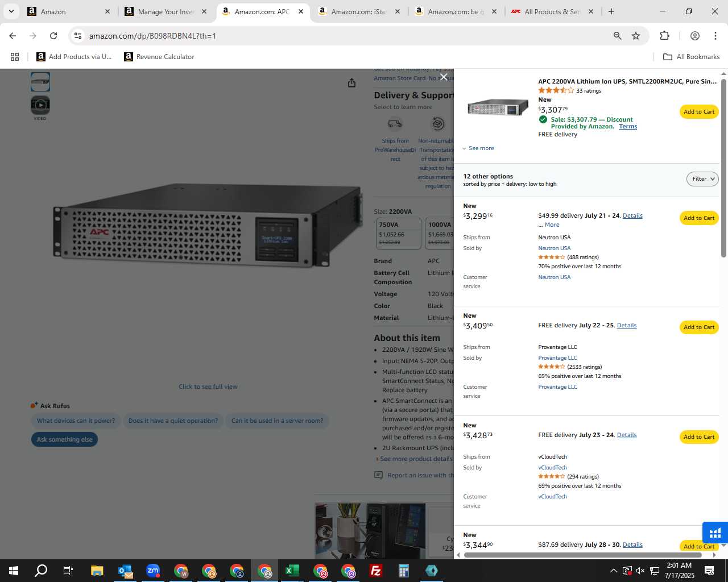Close the Amazon.com: APC tab

[x=301, y=11]
